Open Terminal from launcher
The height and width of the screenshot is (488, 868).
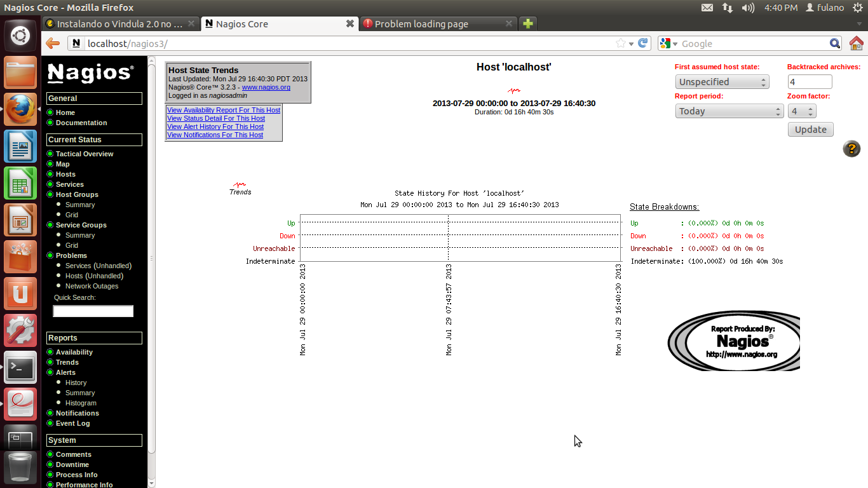(20, 367)
